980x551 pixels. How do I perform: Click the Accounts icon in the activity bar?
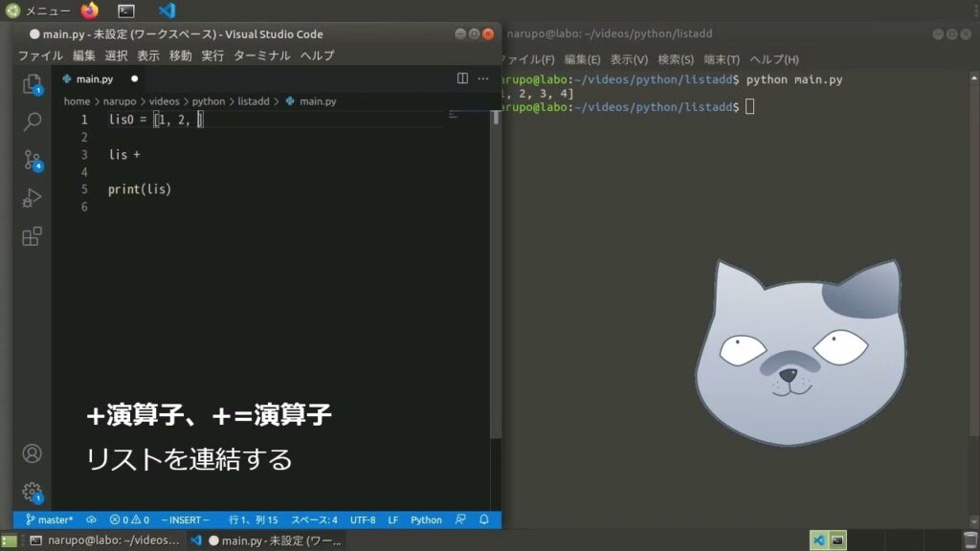click(x=32, y=453)
